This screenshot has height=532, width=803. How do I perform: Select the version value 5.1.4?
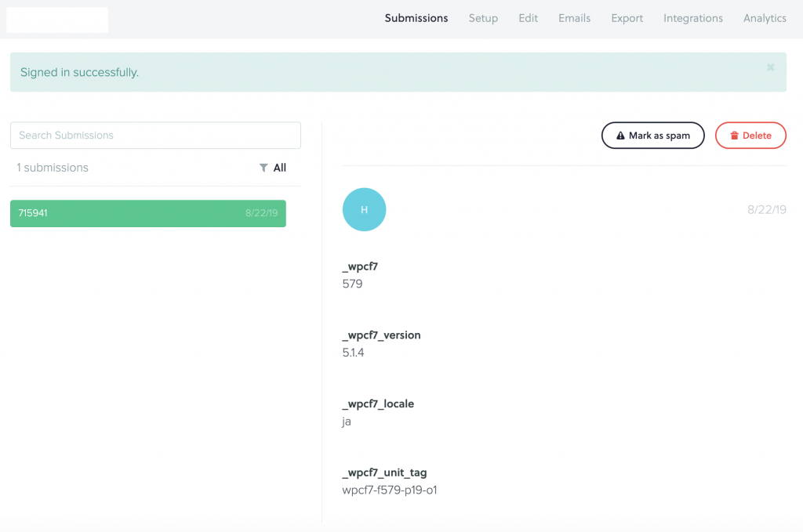coord(354,353)
